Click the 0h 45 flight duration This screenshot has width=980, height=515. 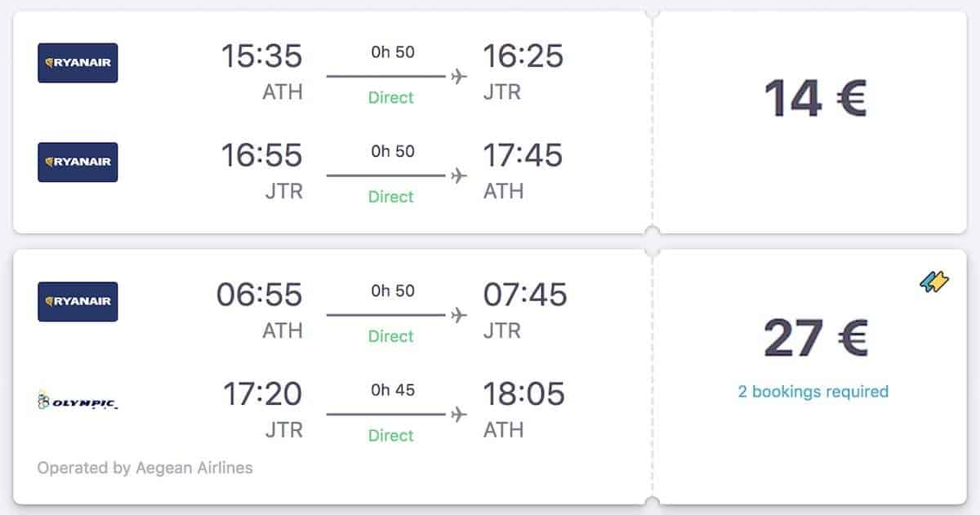pyautogui.click(x=392, y=390)
